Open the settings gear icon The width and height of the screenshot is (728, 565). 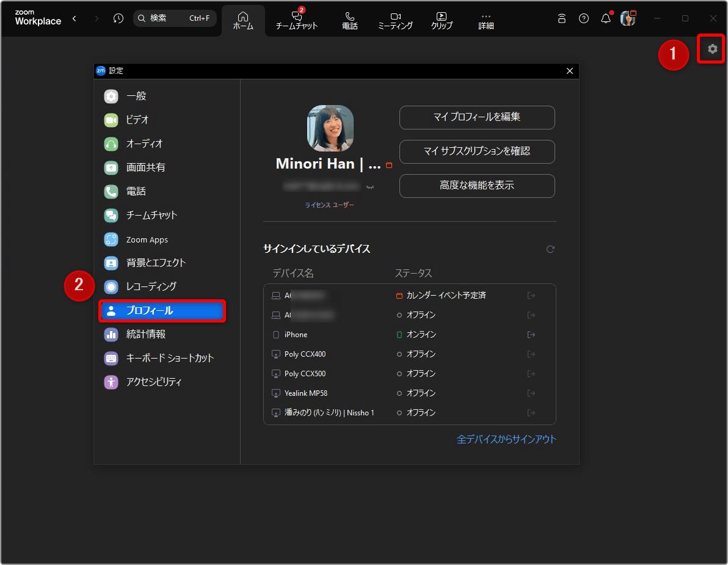(712, 49)
